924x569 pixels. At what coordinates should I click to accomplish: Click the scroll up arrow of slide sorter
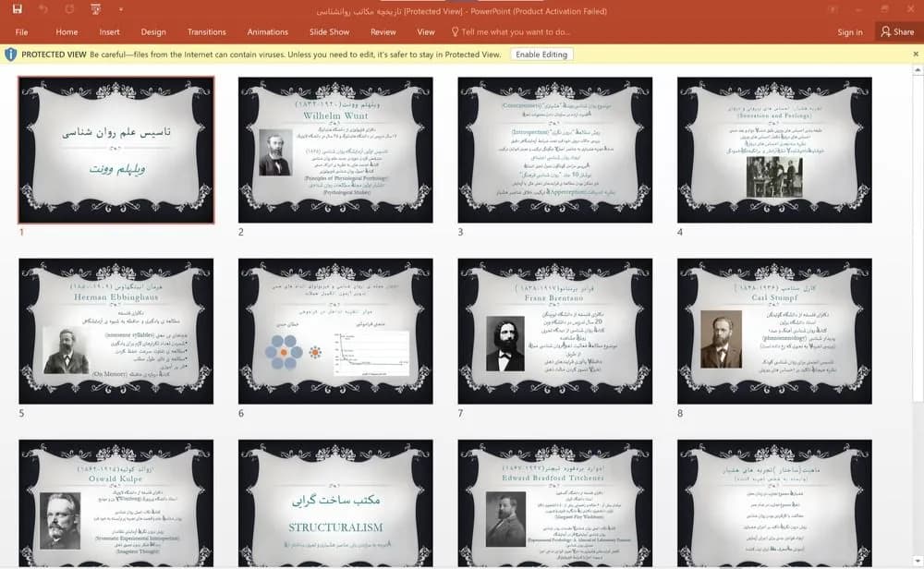click(918, 70)
